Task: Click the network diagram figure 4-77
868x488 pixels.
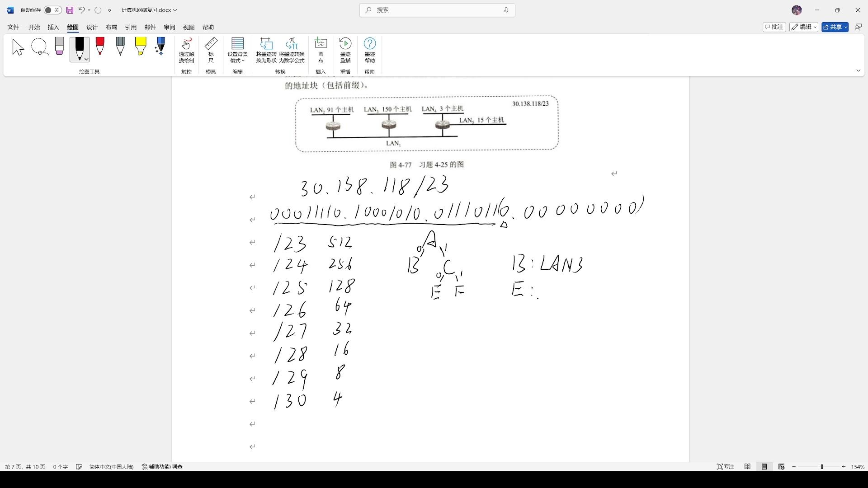Action: (x=427, y=123)
